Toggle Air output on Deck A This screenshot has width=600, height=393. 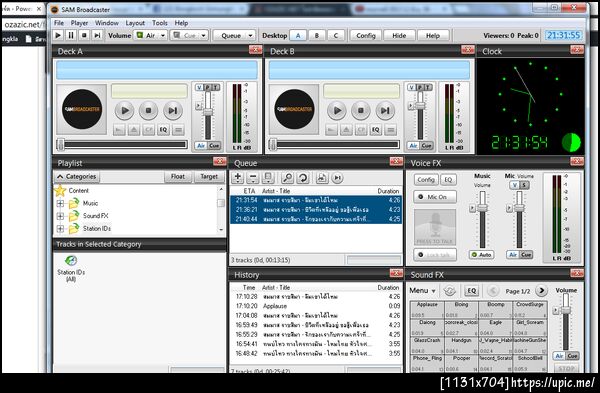tap(201, 145)
